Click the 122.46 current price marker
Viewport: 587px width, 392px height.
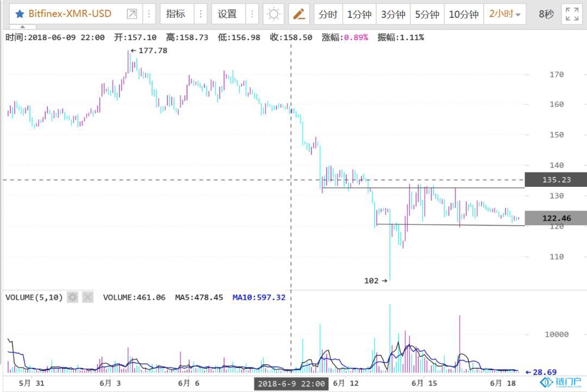click(x=555, y=218)
